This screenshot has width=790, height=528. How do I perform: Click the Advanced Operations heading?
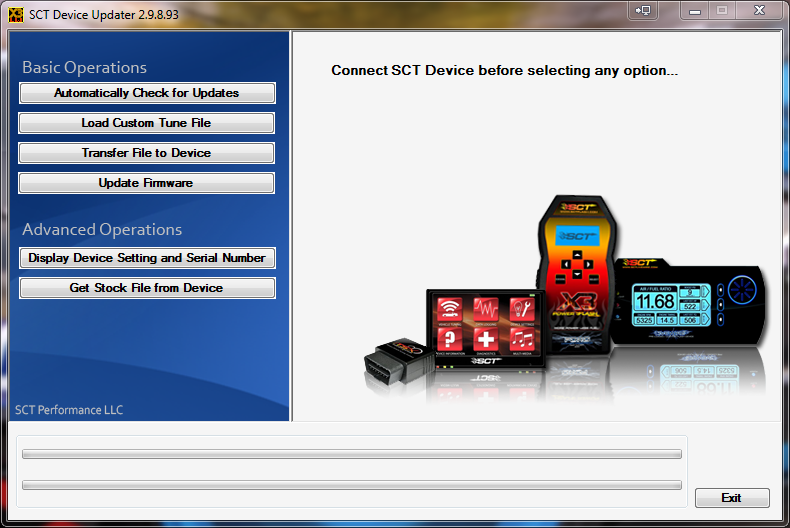click(102, 230)
